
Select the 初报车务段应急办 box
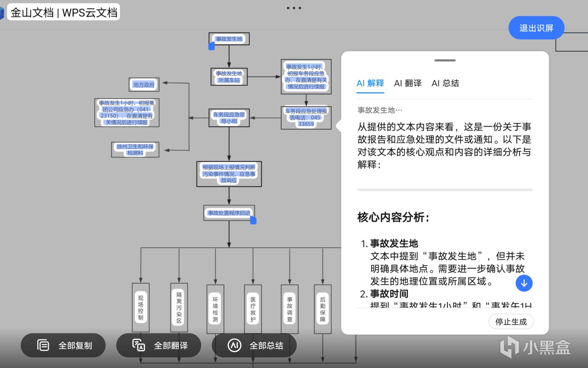click(306, 77)
